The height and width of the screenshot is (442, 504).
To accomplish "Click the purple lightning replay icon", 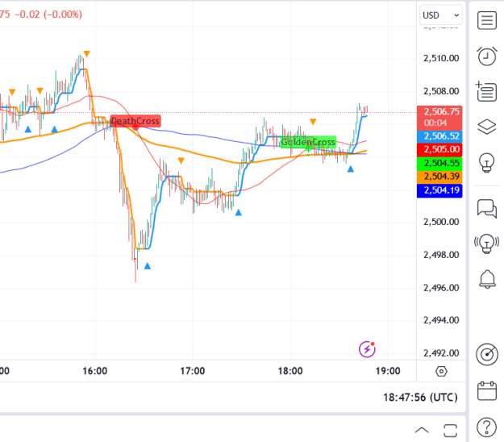I will pos(367,349).
